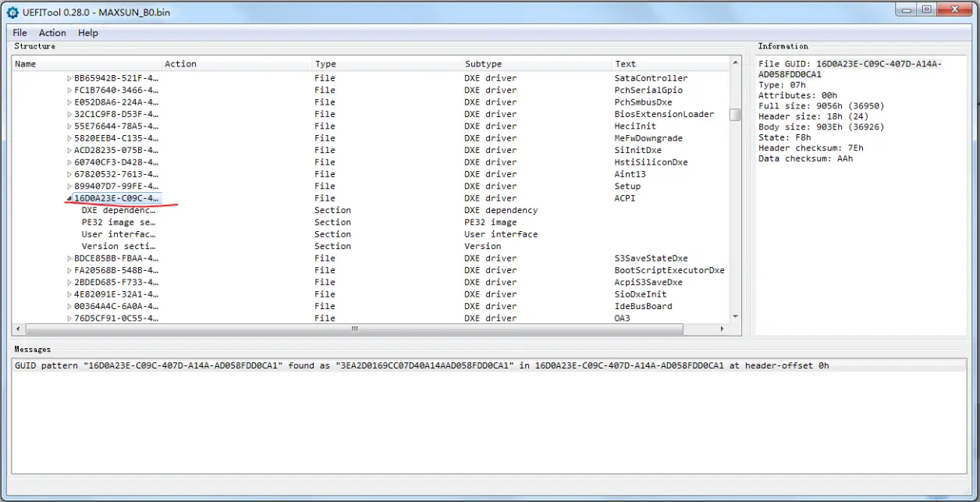The image size is (980, 502).
Task: Open the Help menu
Action: [x=88, y=33]
